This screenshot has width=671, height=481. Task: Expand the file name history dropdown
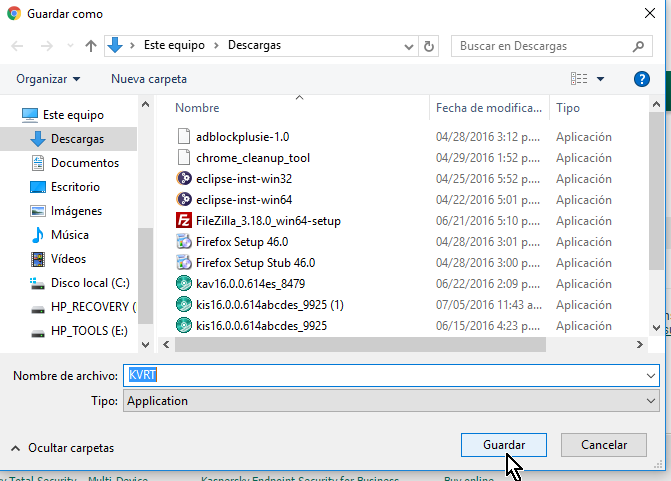[651, 376]
